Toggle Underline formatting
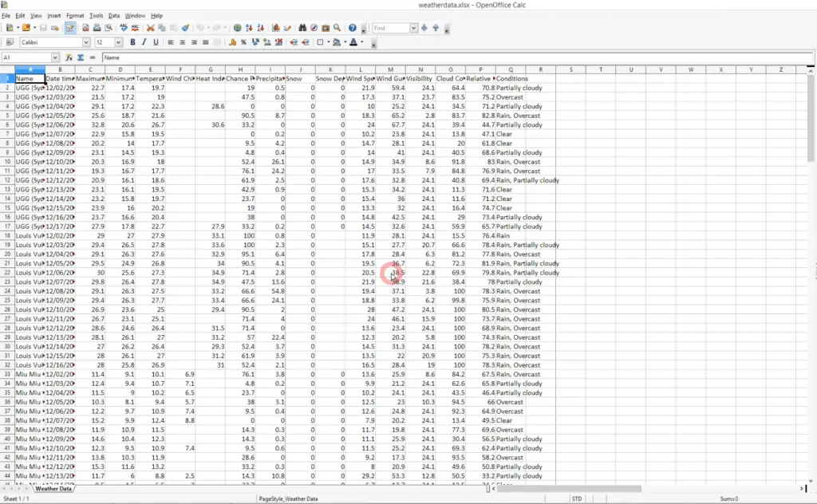 [155, 42]
